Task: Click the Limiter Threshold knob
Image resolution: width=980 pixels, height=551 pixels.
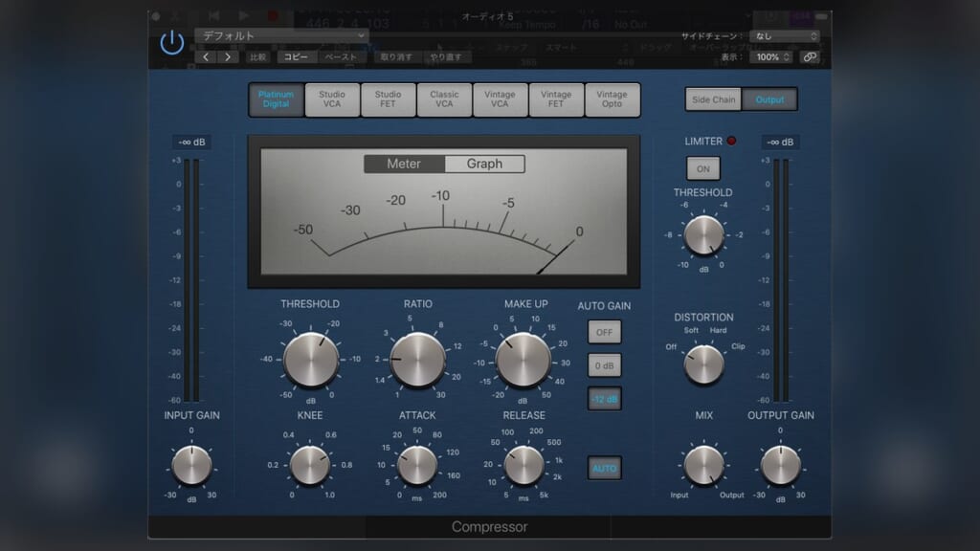Action: 703,235
